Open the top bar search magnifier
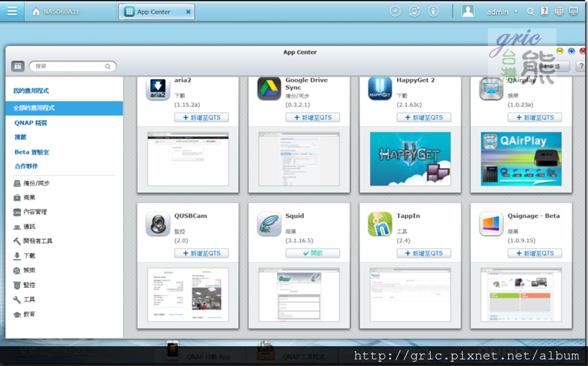Image resolution: width=588 pixels, height=366 pixels. [x=530, y=12]
